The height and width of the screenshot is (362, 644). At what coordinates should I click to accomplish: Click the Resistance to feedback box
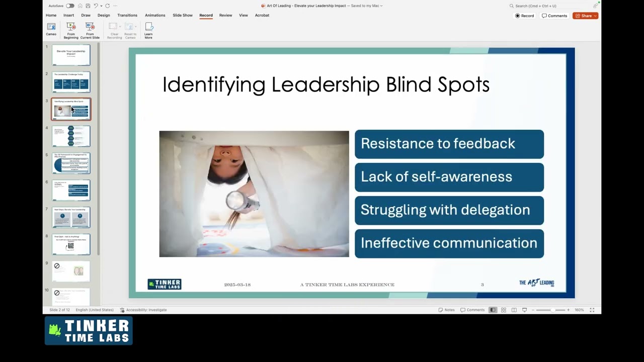(x=449, y=144)
